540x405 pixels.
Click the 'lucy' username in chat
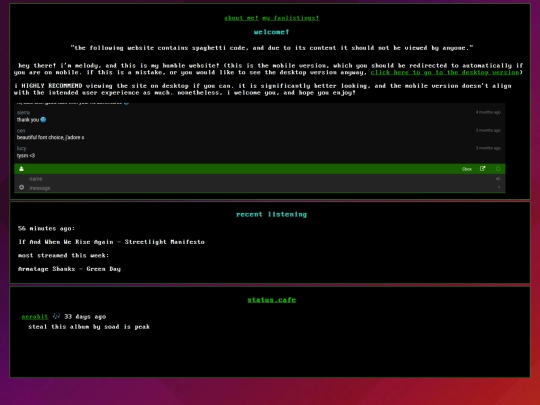coord(21,148)
